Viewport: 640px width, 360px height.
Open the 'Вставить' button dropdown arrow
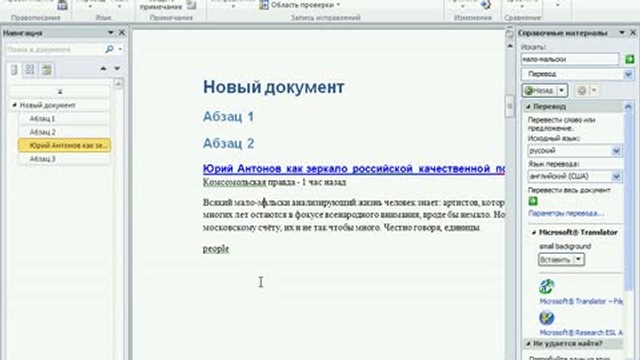pyautogui.click(x=579, y=260)
